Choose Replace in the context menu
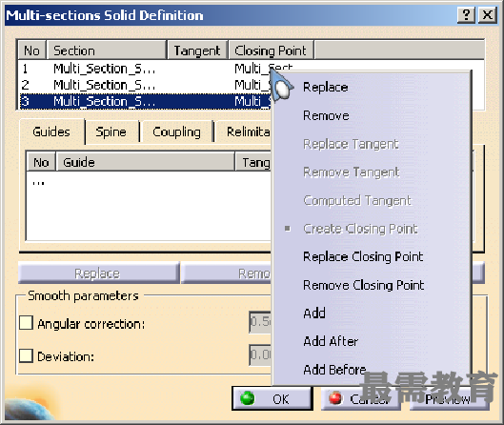 pos(325,87)
